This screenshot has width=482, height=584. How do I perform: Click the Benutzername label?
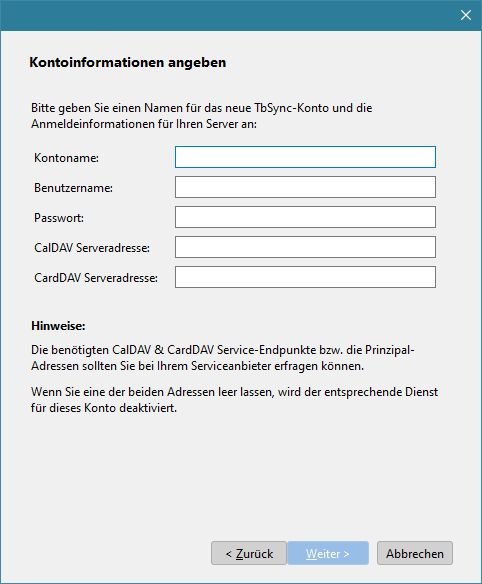[x=73, y=188]
